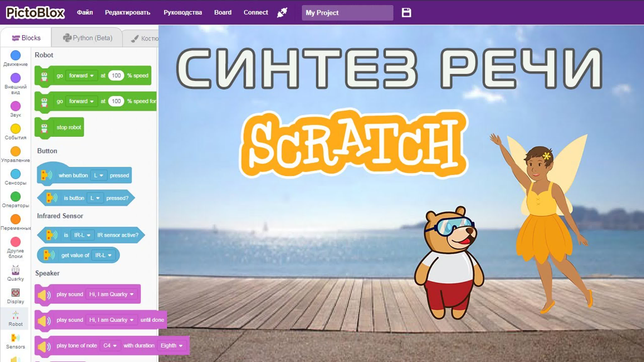Open the forward dropdown in first go block
Viewport: 644px width, 362px height.
(81, 75)
